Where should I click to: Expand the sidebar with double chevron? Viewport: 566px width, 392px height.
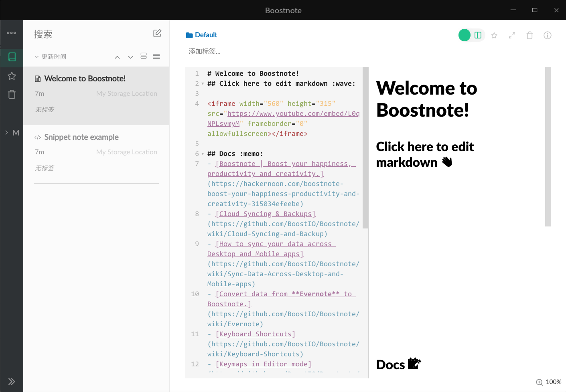(x=12, y=382)
